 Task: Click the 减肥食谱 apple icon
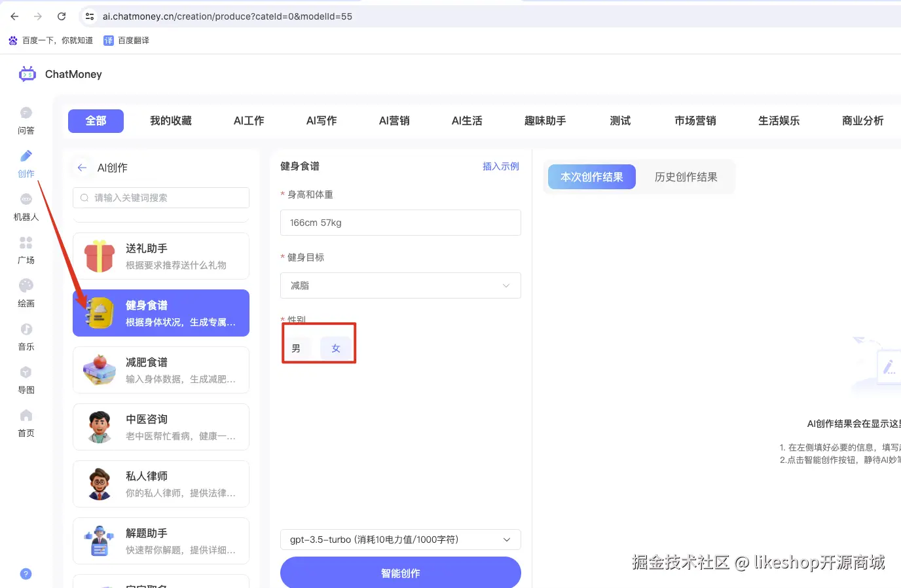100,370
